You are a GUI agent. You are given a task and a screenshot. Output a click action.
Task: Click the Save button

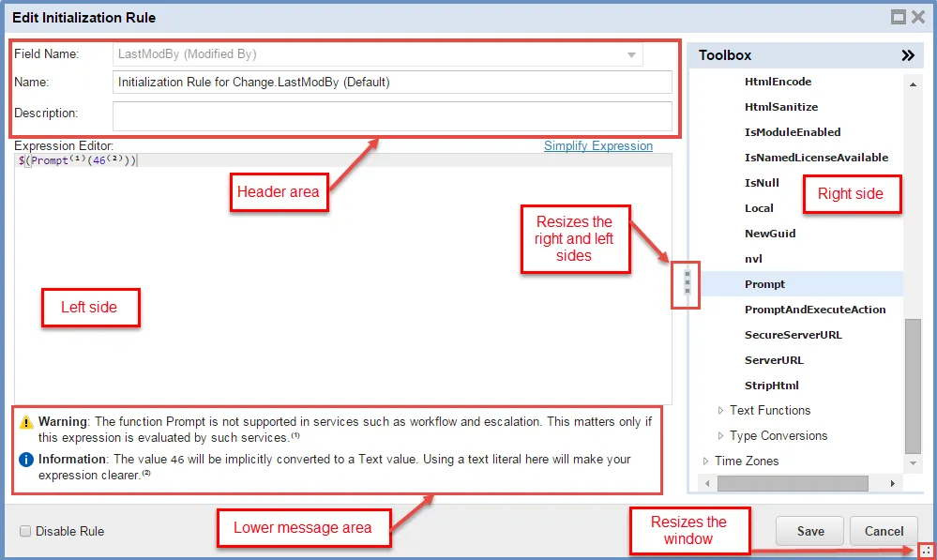click(x=810, y=531)
